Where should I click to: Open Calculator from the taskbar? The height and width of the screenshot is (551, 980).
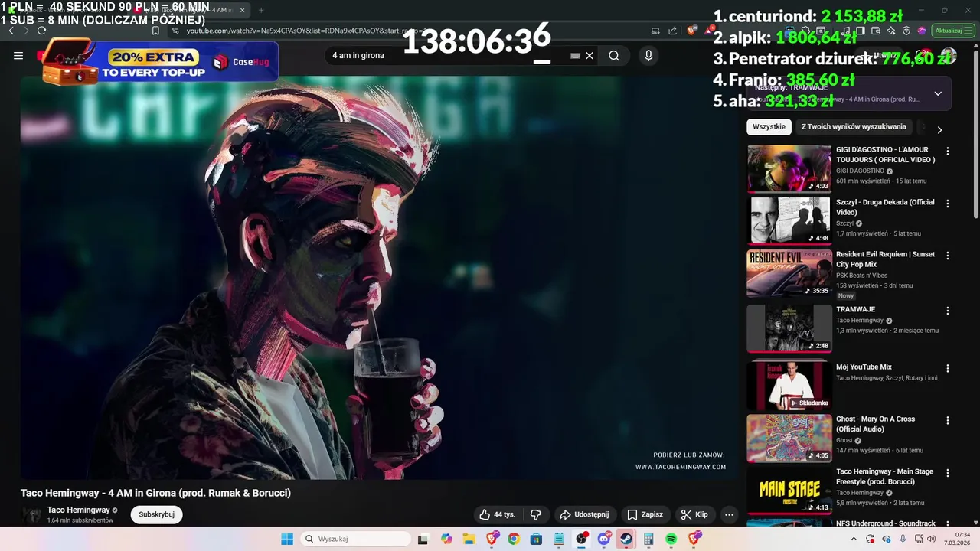click(648, 539)
